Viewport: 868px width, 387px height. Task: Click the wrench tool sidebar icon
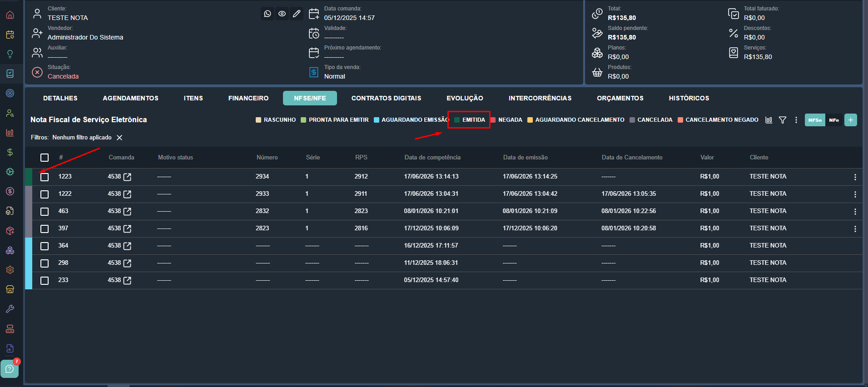10,309
